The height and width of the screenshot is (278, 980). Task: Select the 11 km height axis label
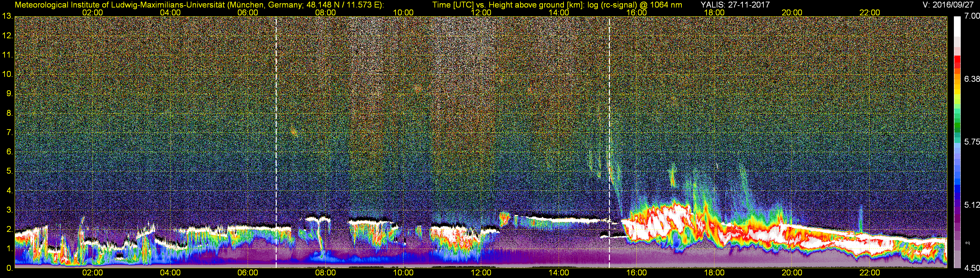click(x=7, y=55)
